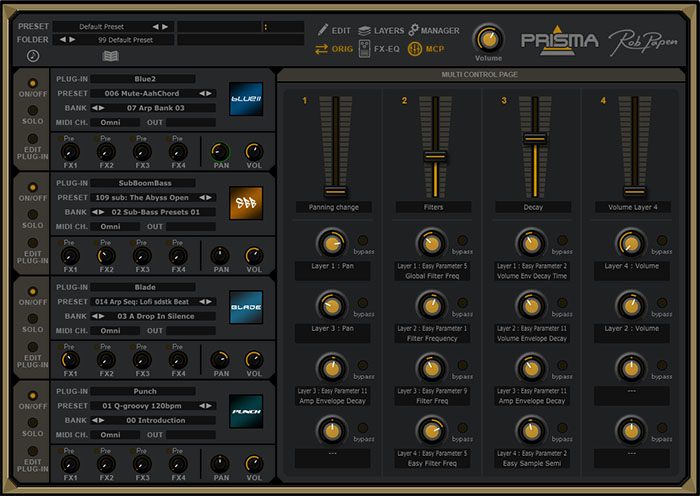This screenshot has width=700, height=496.
Task: Open plug-in selector showing SubBoomBass
Action: [x=143, y=183]
